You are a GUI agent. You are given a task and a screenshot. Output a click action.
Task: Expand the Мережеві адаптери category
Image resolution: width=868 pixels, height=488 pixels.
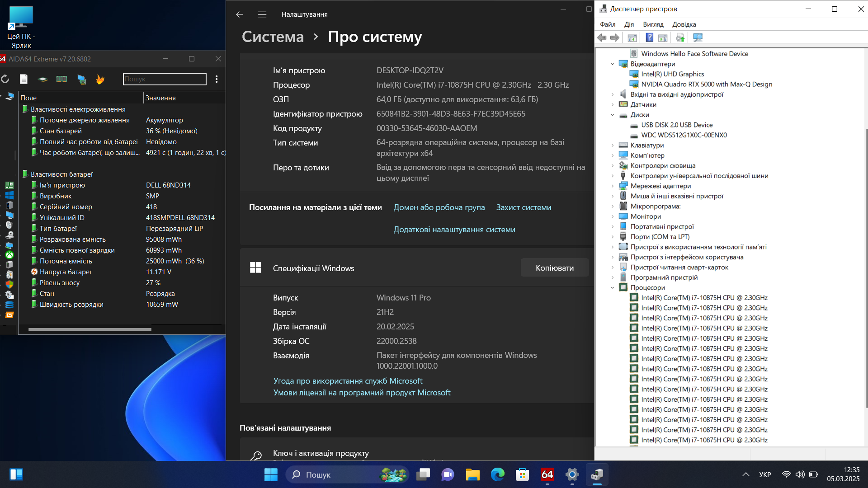pyautogui.click(x=613, y=186)
